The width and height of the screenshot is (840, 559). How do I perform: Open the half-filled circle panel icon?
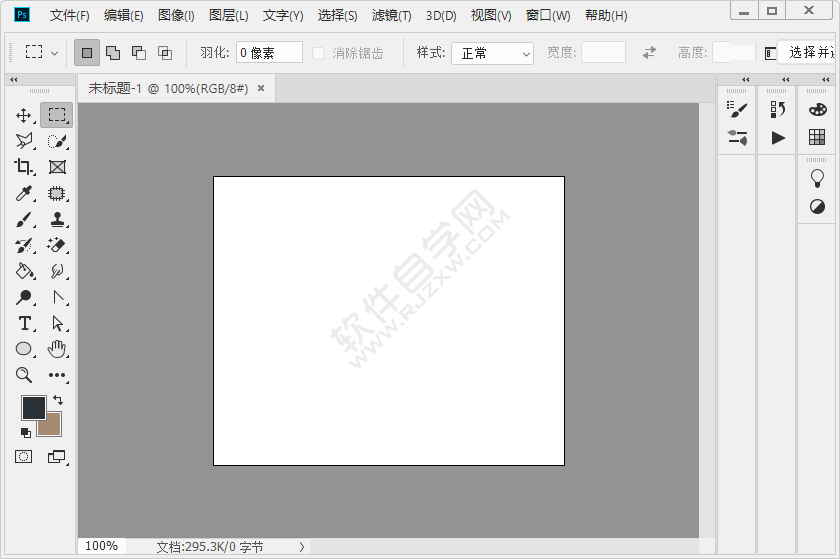(x=817, y=206)
